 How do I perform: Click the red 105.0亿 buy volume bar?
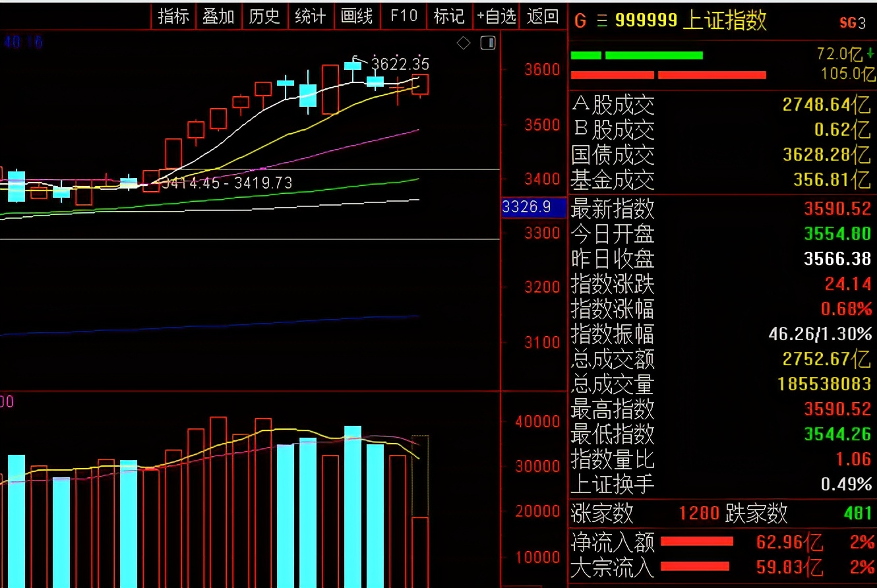[x=668, y=75]
